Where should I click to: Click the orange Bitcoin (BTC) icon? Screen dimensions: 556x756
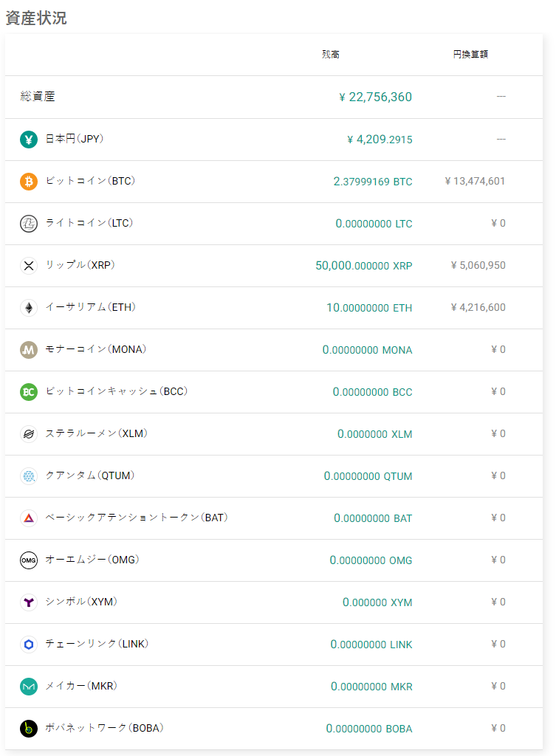[x=29, y=182]
